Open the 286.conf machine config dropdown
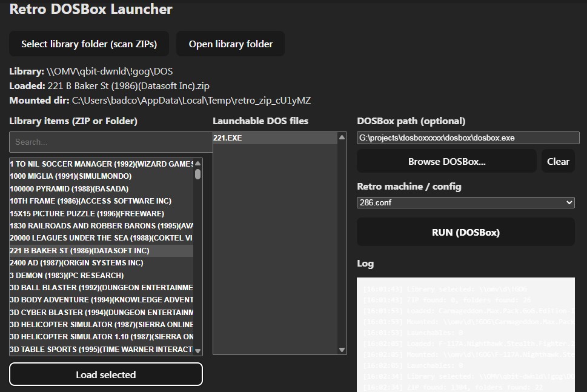 [465, 202]
